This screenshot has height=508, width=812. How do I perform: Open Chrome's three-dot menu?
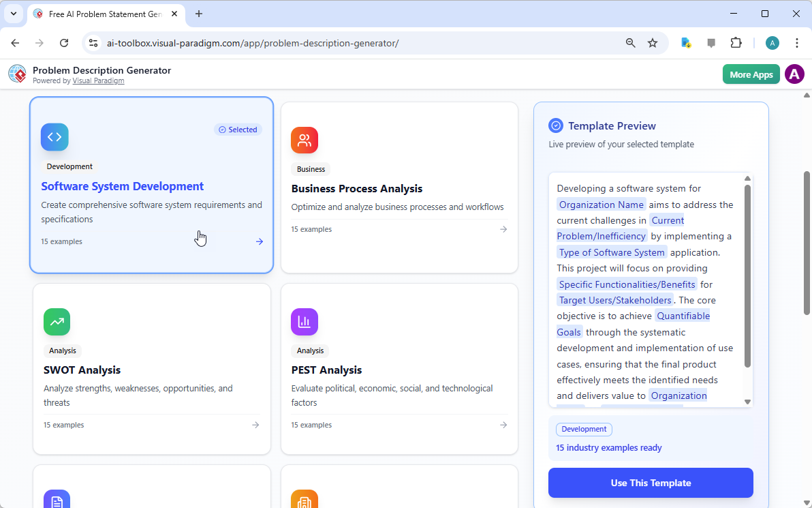pyautogui.click(x=797, y=42)
